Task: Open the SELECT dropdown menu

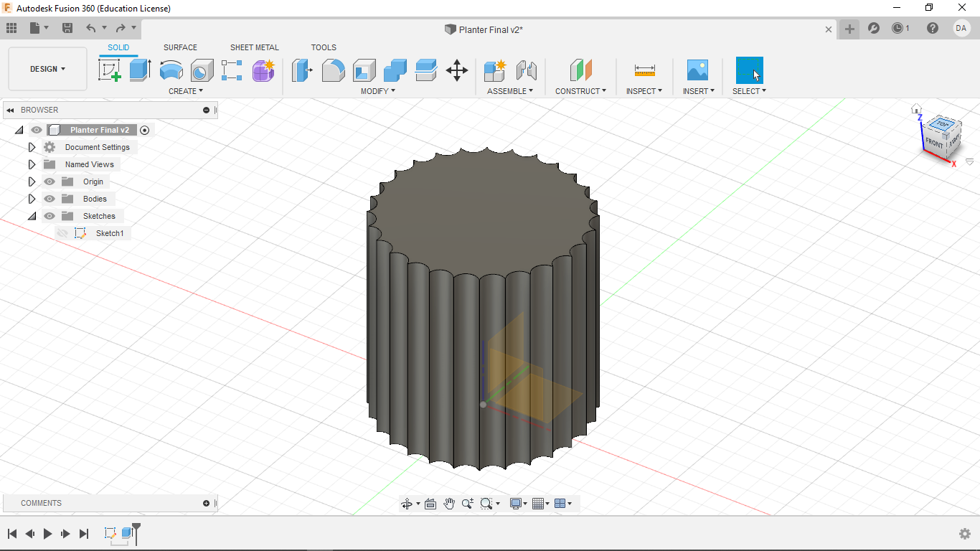Action: 749,91
